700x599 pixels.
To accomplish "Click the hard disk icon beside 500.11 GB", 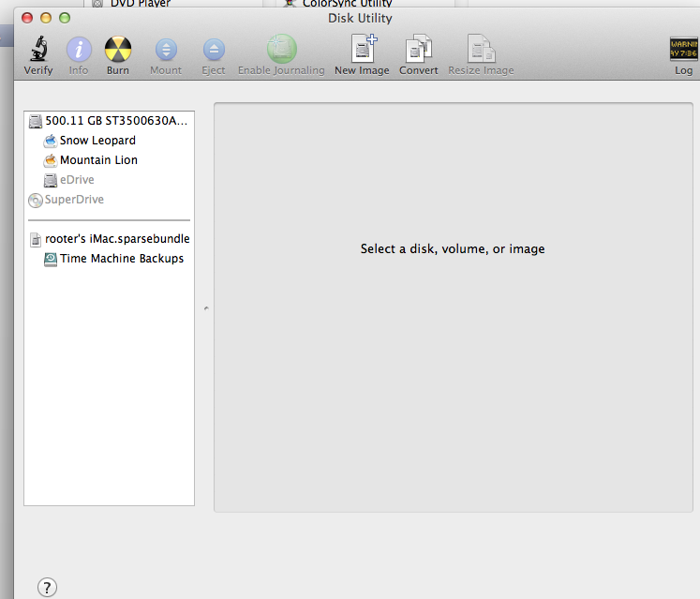I will click(x=36, y=121).
